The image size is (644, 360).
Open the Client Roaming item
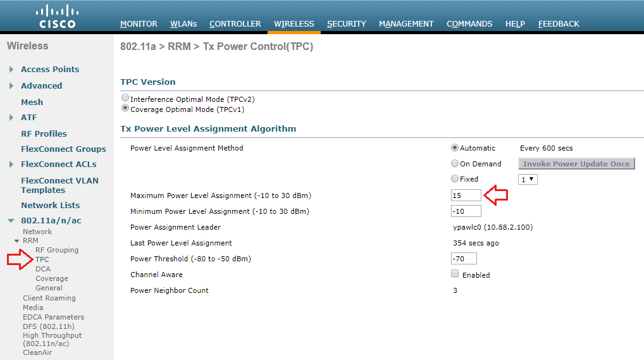tap(49, 298)
